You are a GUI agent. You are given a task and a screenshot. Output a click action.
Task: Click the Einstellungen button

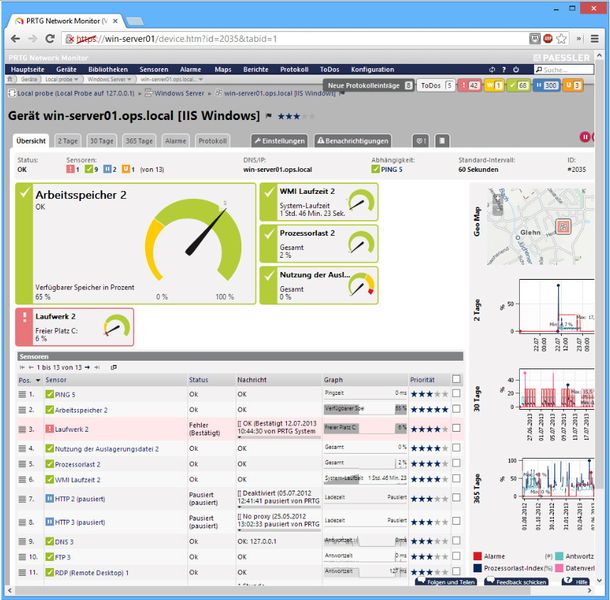click(279, 141)
